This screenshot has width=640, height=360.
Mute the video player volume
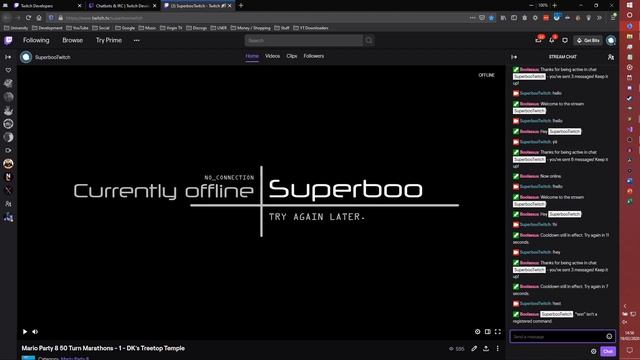35,332
